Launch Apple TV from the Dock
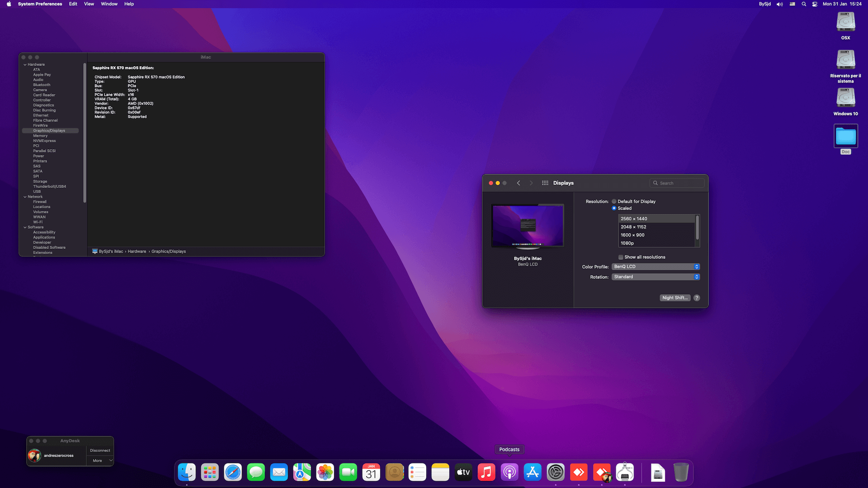The image size is (868, 488). point(463,473)
